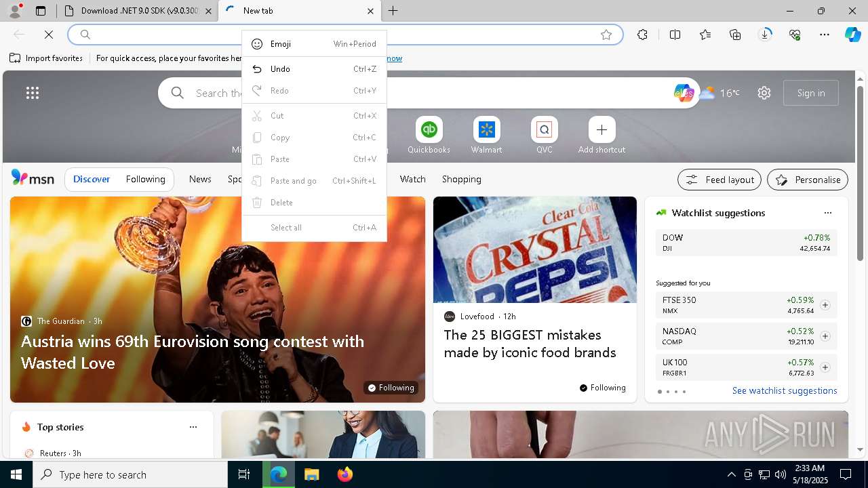
Task: Select the Discover feed tab
Action: tap(92, 180)
